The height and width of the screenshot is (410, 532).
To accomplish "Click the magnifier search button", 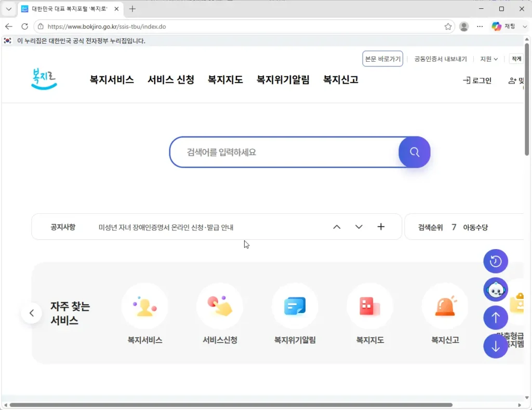I will [x=414, y=152].
